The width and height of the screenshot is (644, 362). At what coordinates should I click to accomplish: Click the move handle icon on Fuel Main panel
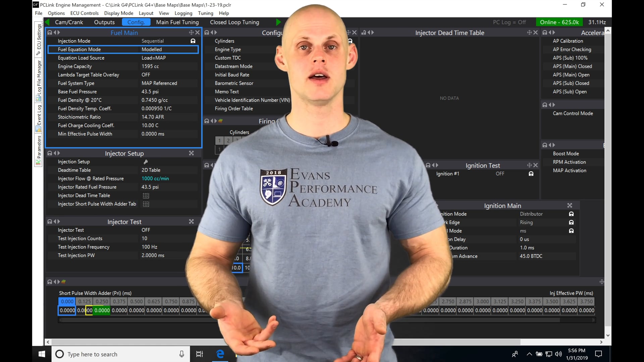[191, 33]
